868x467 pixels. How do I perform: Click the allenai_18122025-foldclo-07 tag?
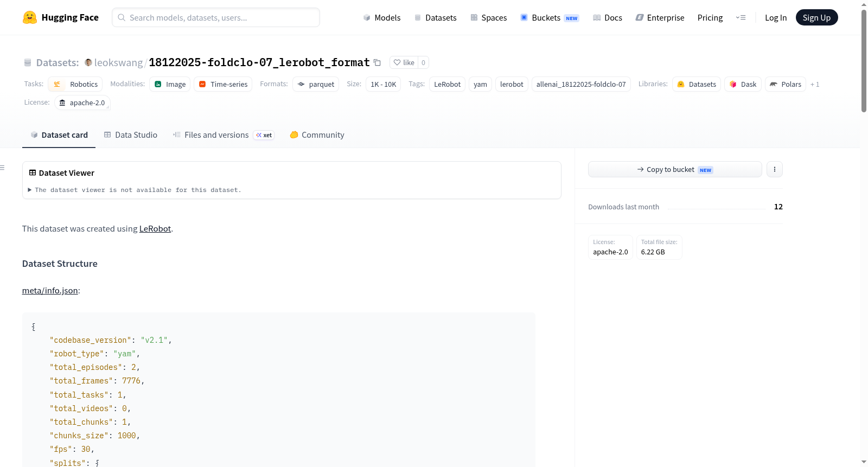[581, 84]
